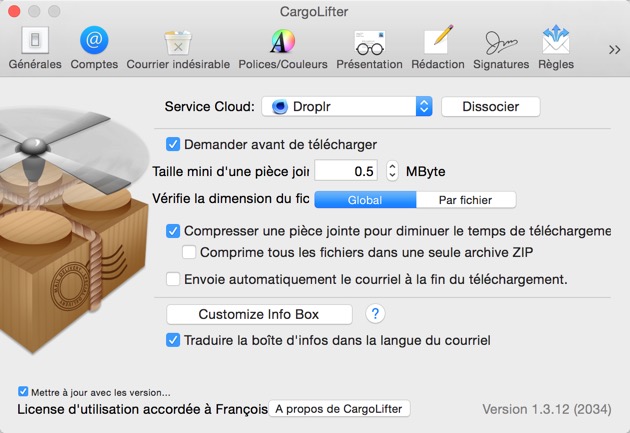Click the Customize Info Box button
The height and width of the screenshot is (433, 630).
(259, 314)
